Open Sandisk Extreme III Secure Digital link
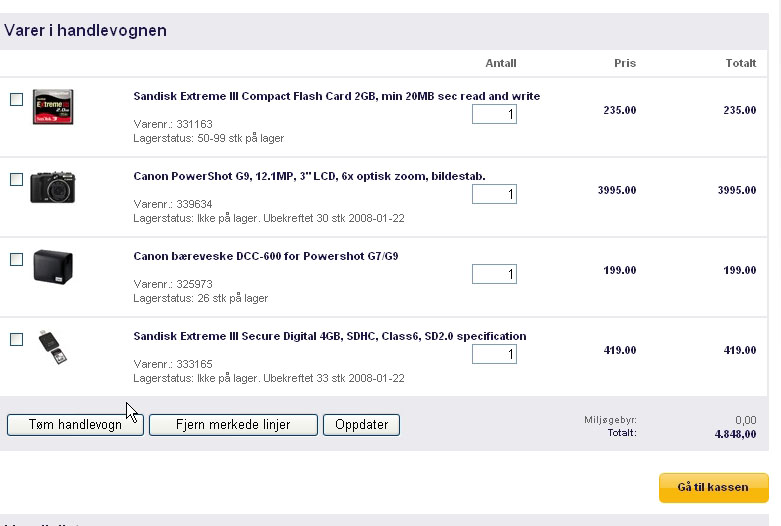The image size is (781, 526). [x=330, y=336]
